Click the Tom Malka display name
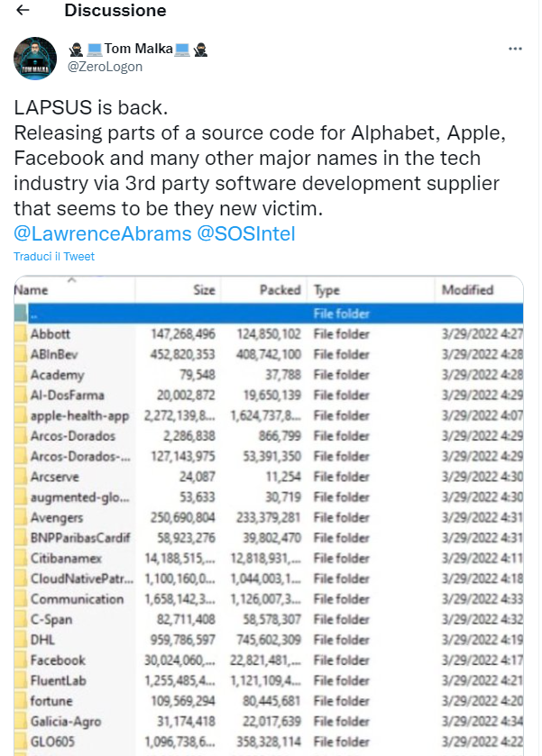This screenshot has height=756, width=542. tap(139, 49)
